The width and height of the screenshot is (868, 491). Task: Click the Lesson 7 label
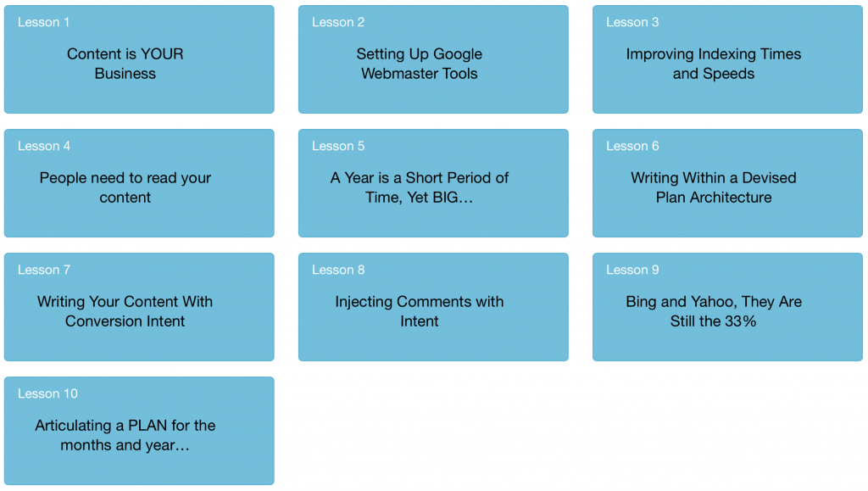[x=44, y=271]
